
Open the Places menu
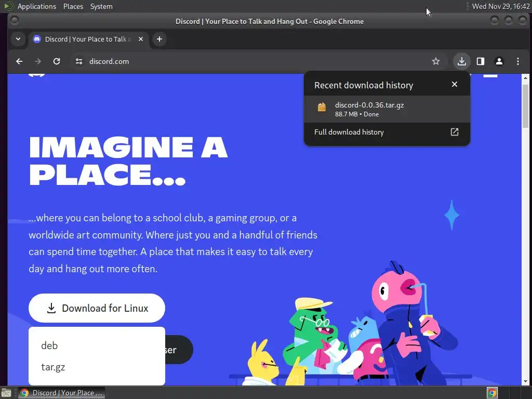73,6
